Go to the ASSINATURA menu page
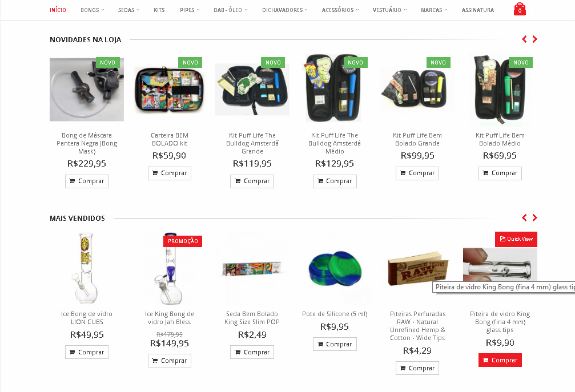Screen dimensions: 575x392 [x=478, y=10]
